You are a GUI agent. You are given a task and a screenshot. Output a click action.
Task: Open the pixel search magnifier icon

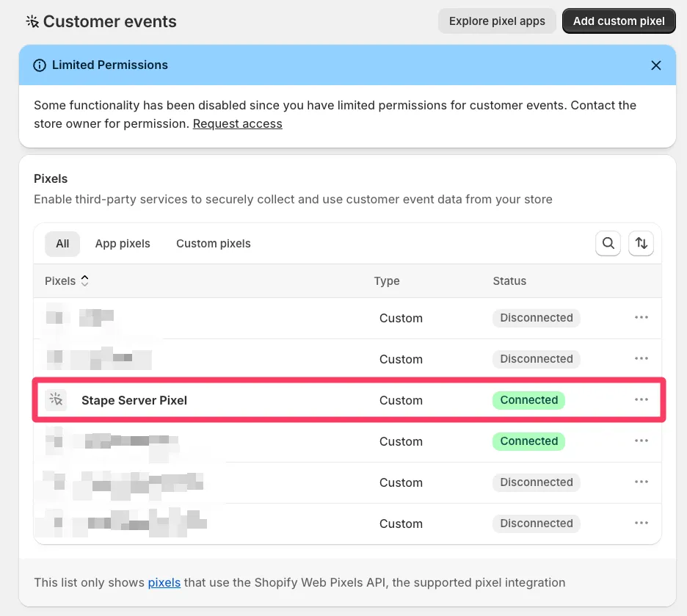coord(608,243)
